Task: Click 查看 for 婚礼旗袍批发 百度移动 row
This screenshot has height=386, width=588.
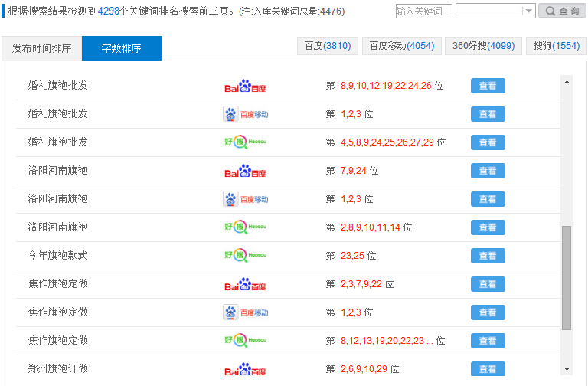Action: click(488, 114)
